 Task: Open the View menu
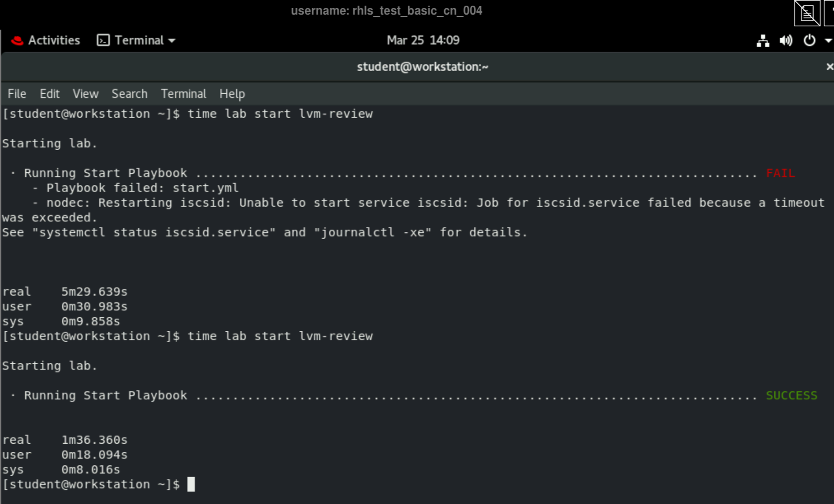(85, 94)
